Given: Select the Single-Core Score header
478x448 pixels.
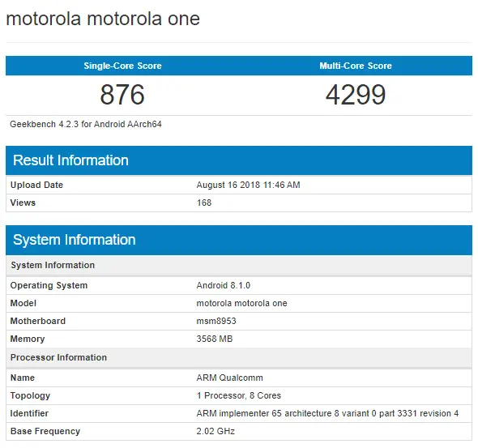Looking at the screenshot, I should click(122, 66).
